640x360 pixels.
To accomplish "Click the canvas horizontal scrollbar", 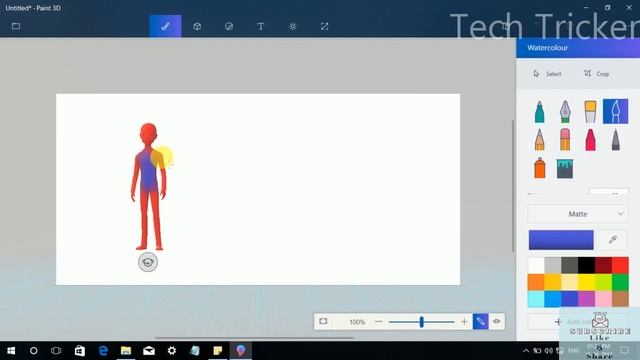I will point(254,338).
